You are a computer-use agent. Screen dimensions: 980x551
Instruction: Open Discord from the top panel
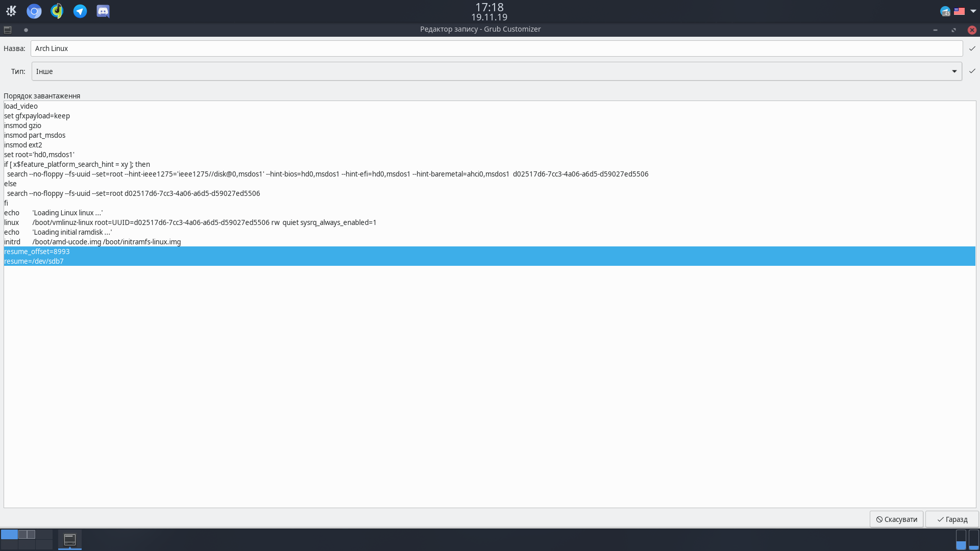click(103, 11)
